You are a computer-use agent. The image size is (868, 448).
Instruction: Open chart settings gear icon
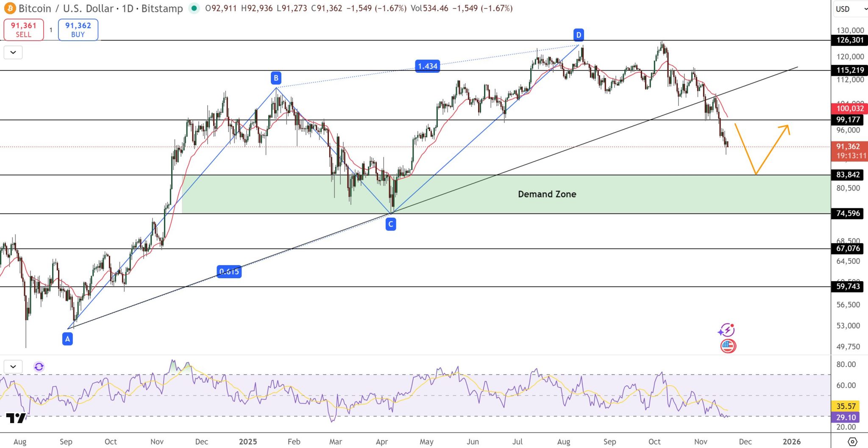coord(852,442)
